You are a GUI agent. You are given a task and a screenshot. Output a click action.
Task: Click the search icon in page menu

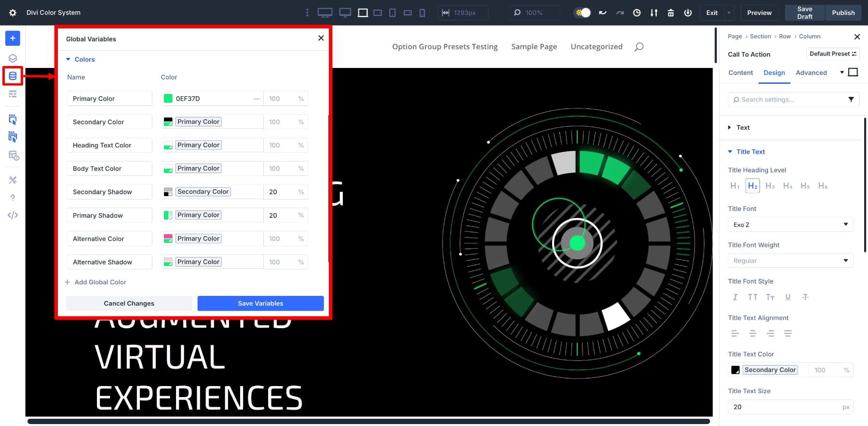tap(639, 47)
